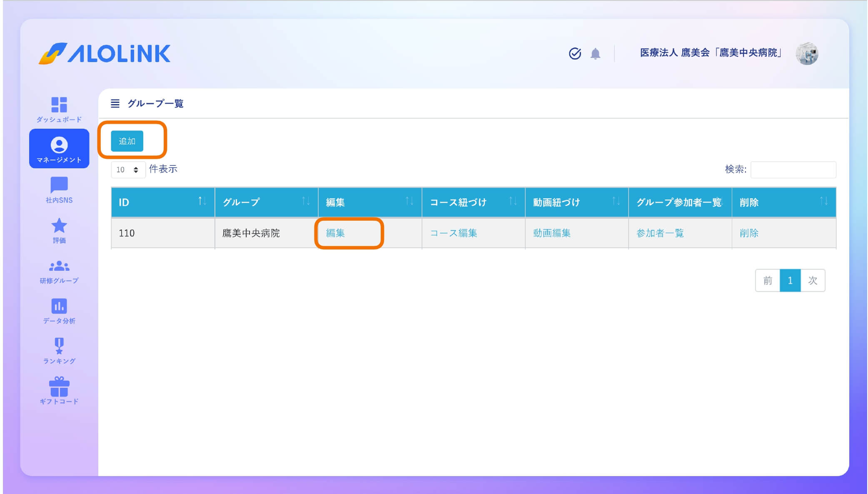Click into the 検索 input field
The height and width of the screenshot is (494, 868).
793,170
